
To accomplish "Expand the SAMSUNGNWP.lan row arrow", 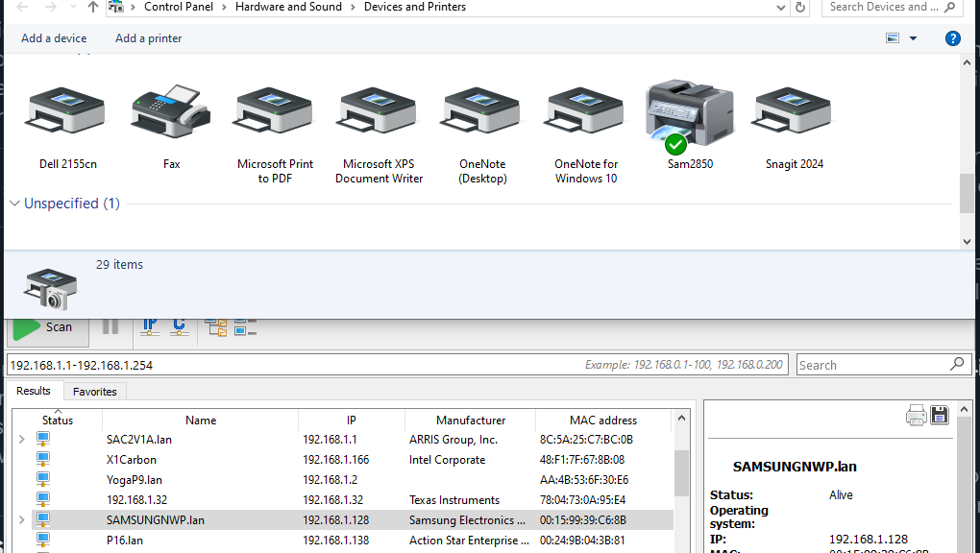I will [x=22, y=520].
